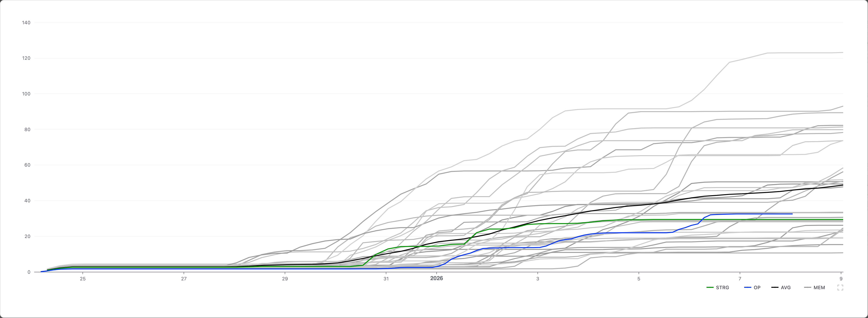Click the 100 y-axis label

pos(26,94)
